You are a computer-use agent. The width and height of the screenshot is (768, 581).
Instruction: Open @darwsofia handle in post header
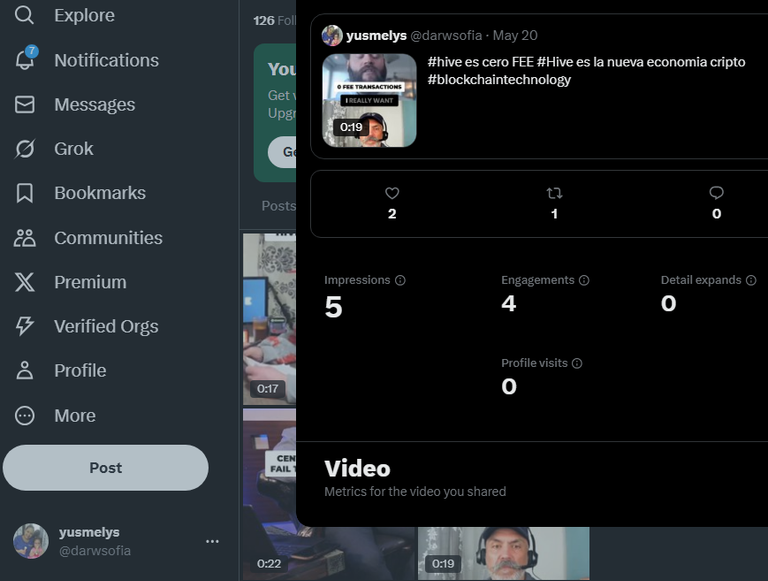pyautogui.click(x=446, y=35)
